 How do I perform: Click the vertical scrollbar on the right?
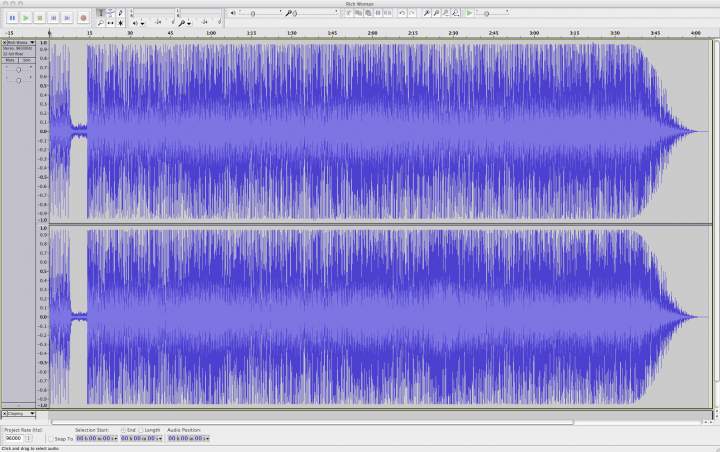pos(716,211)
